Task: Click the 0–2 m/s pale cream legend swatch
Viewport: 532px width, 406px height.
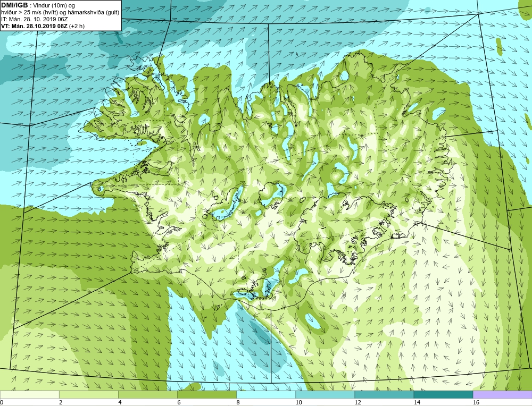Action: 29,394
